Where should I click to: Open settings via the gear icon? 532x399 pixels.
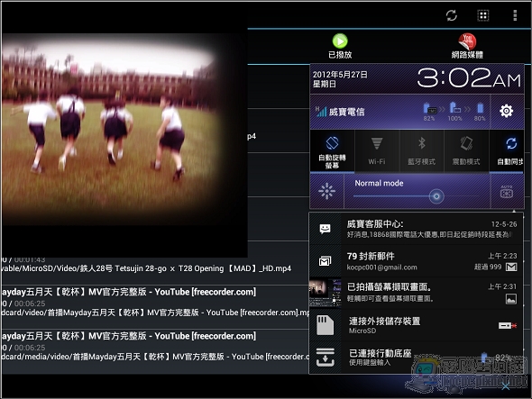click(506, 111)
